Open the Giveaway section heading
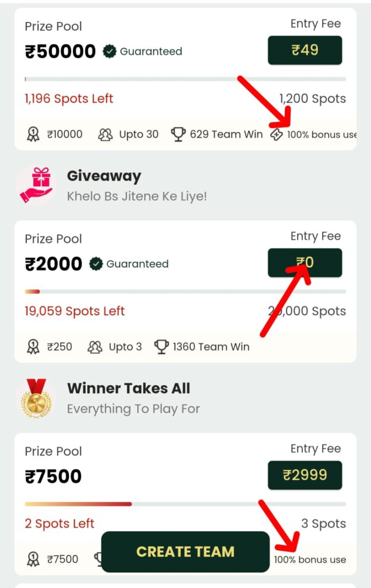The height and width of the screenshot is (588, 371). point(104,176)
